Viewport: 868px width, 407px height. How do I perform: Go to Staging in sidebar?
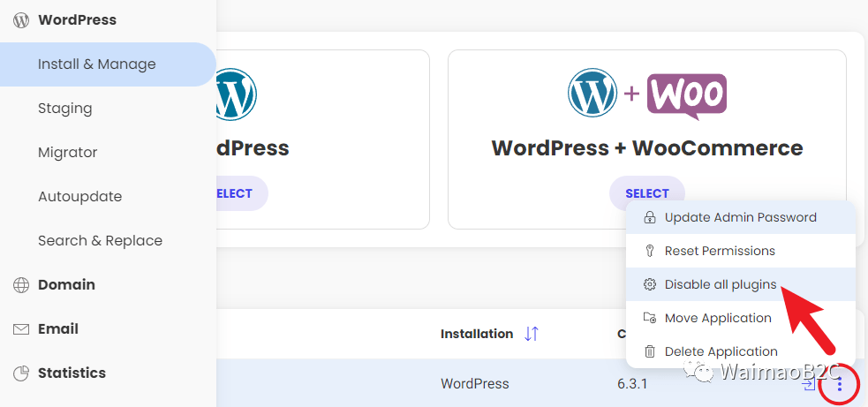click(x=64, y=109)
